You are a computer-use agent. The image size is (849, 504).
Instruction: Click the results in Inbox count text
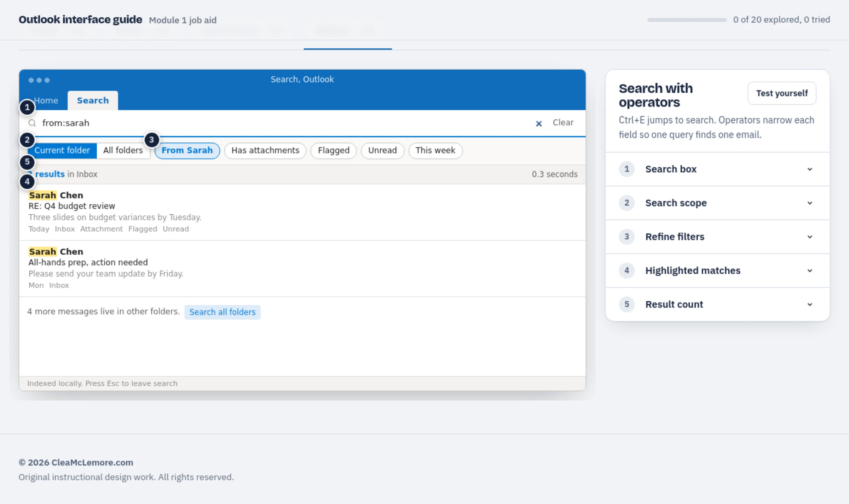(63, 174)
